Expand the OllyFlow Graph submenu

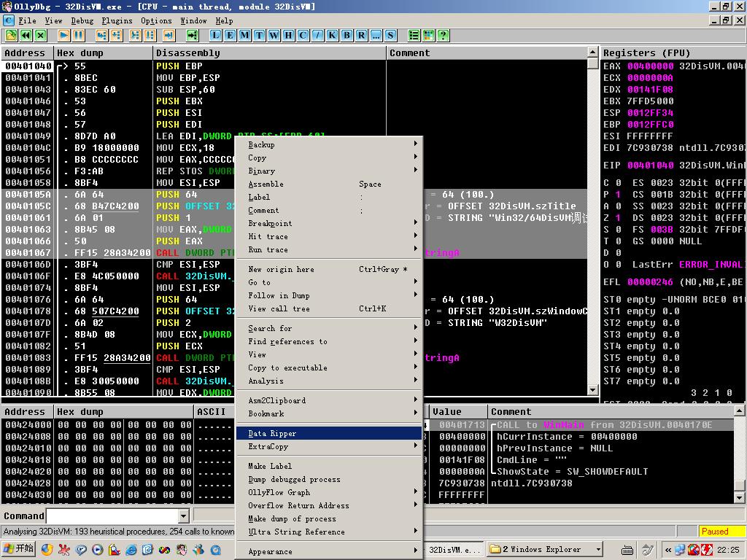pyautogui.click(x=329, y=492)
